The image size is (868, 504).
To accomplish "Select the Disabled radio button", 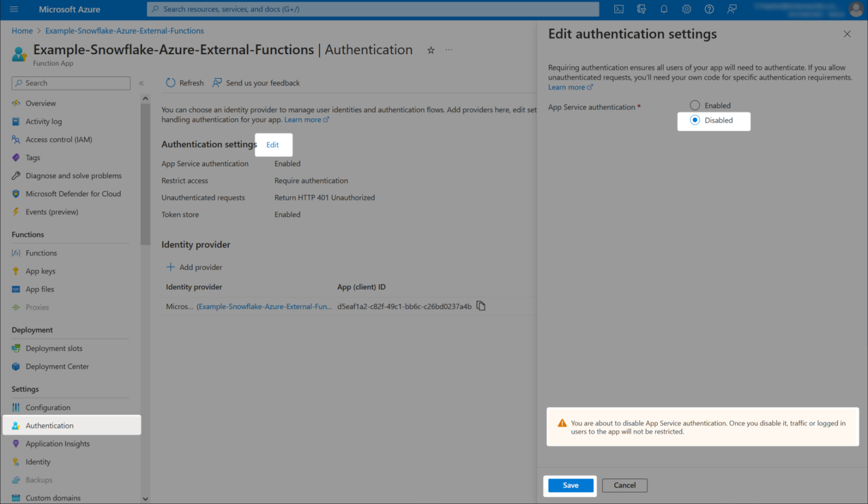I will (x=693, y=120).
